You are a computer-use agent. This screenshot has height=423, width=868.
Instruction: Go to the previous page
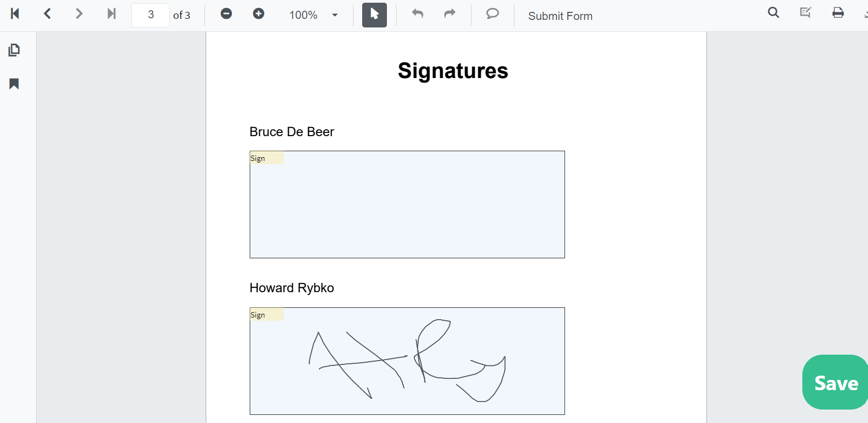click(x=47, y=14)
